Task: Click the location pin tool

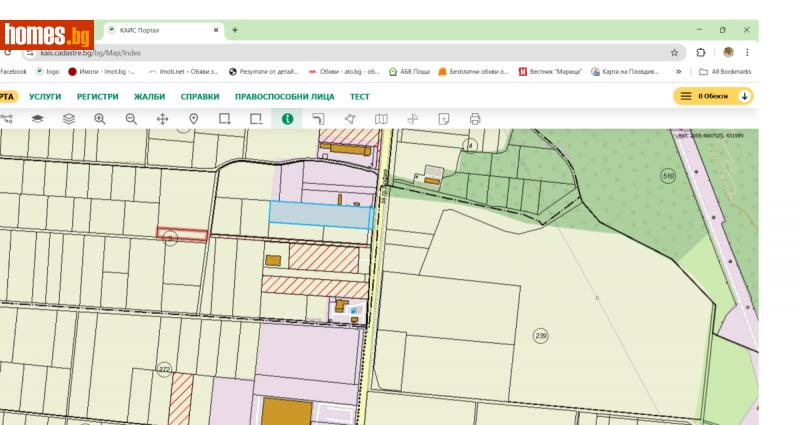Action: coord(193,118)
